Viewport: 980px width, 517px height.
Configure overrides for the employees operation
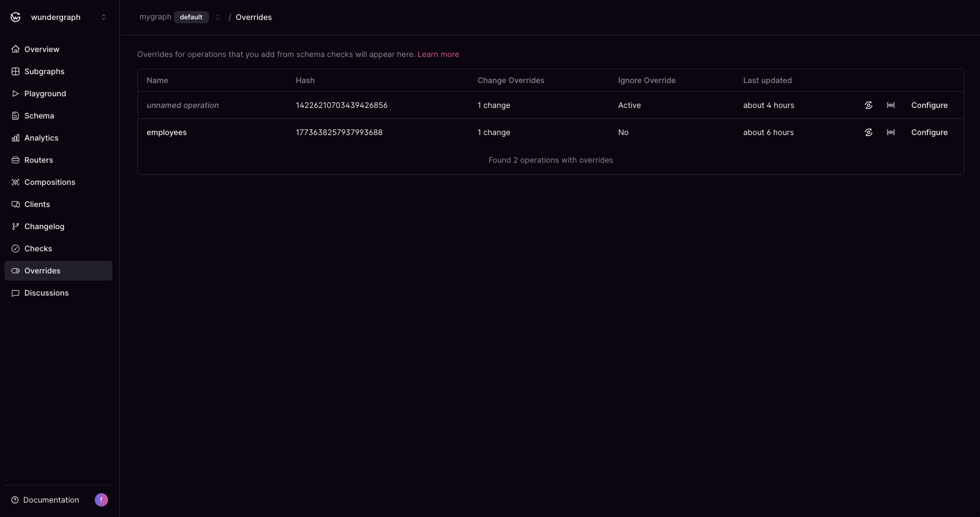[929, 132]
